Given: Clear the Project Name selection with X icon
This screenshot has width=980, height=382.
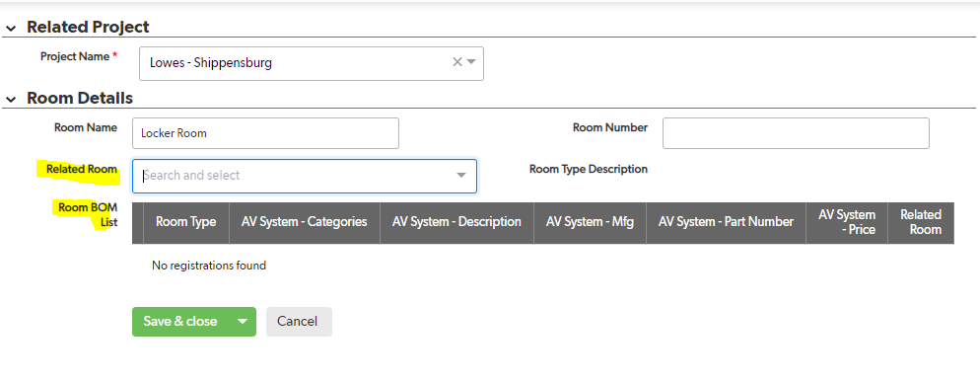Looking at the screenshot, I should [456, 62].
